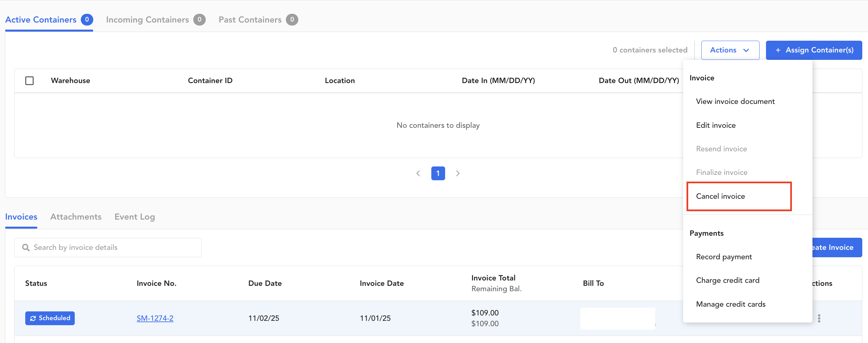This screenshot has height=343, width=868.
Task: Go to next page of containers
Action: [x=458, y=174]
